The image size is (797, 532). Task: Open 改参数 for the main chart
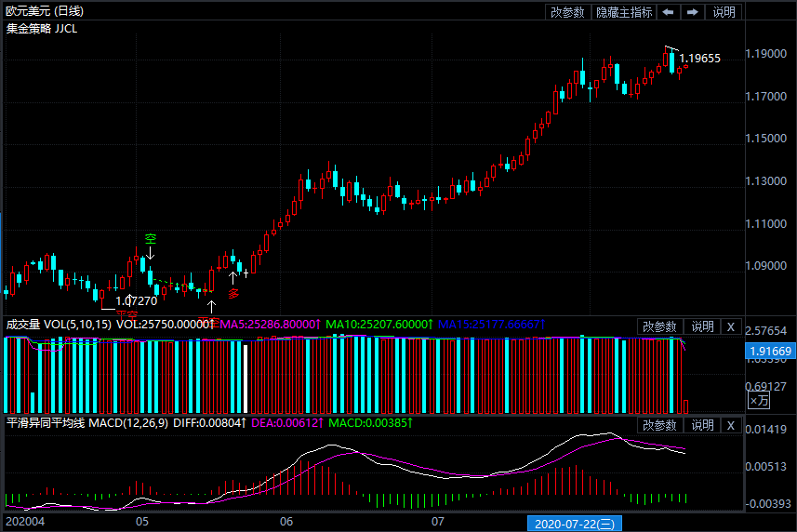tap(567, 12)
